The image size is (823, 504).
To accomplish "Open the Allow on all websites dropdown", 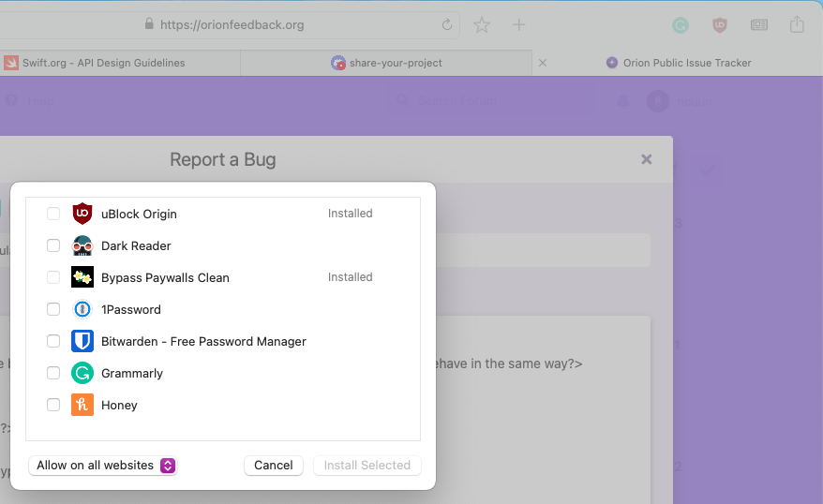I will [103, 466].
